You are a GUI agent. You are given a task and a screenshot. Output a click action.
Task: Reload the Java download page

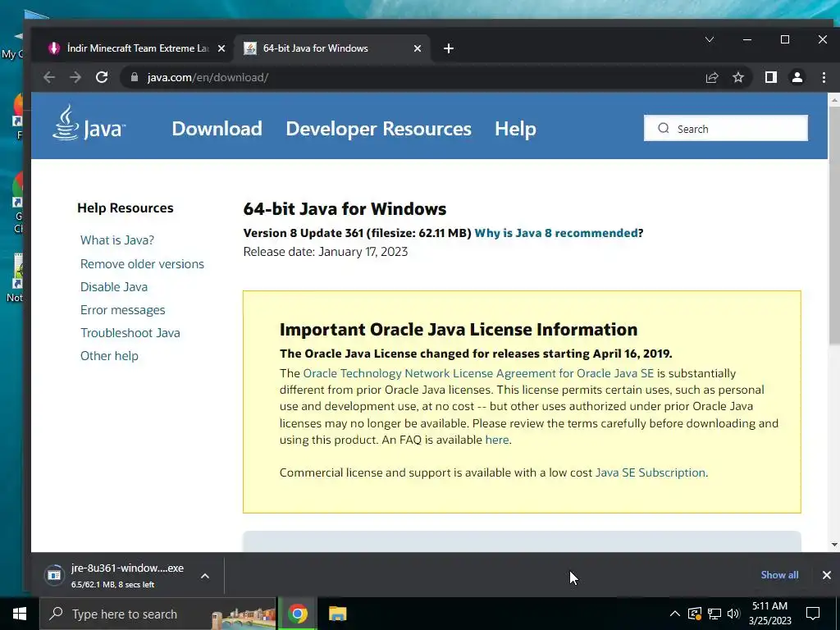[x=102, y=77]
